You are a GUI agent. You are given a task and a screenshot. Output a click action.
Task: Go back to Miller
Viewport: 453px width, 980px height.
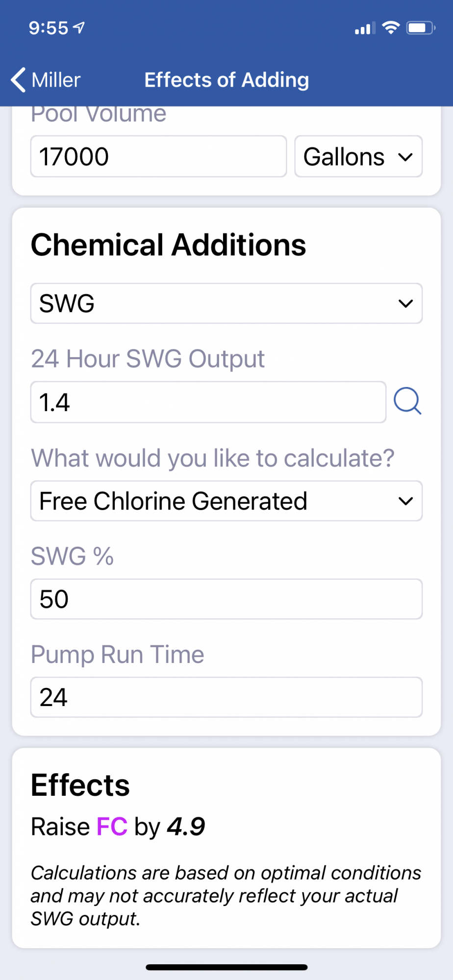46,80
